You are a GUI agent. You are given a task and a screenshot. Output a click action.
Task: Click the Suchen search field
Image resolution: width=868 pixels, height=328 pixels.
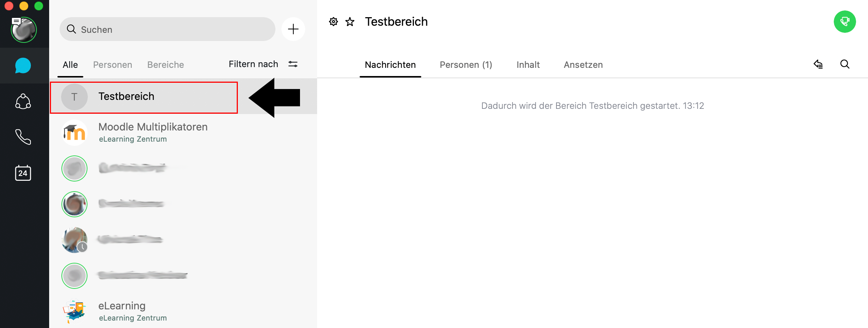click(167, 29)
